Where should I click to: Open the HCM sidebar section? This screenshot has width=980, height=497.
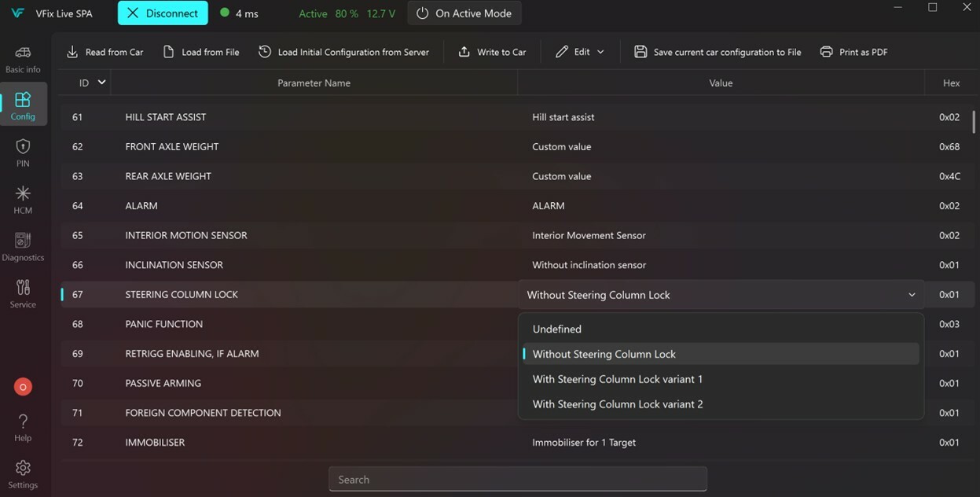coord(23,201)
